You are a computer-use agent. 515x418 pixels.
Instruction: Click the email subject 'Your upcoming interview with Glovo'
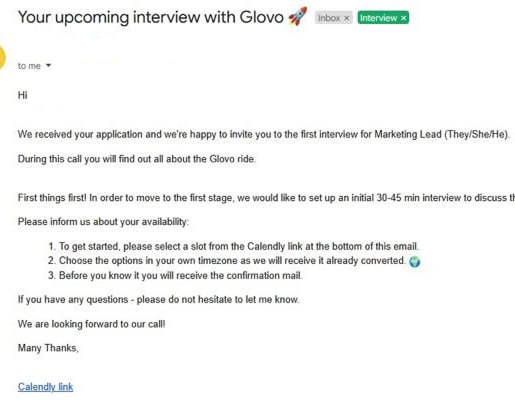pyautogui.click(x=151, y=17)
